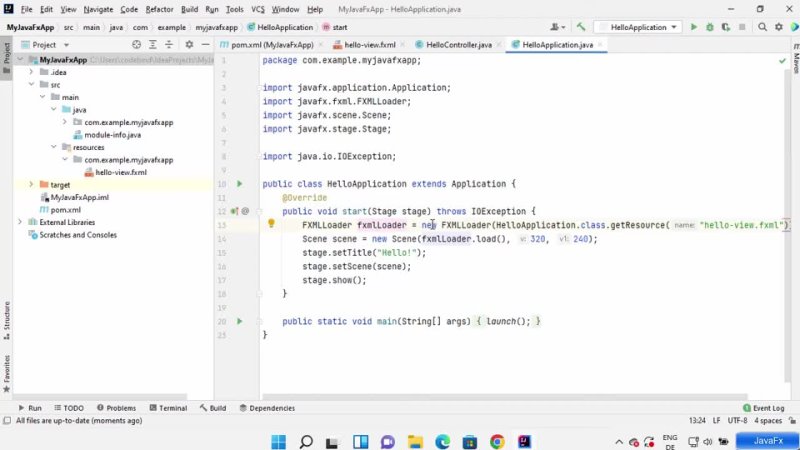Open the Maven side tool window
Viewport: 800px width, 450px height.
click(x=795, y=58)
